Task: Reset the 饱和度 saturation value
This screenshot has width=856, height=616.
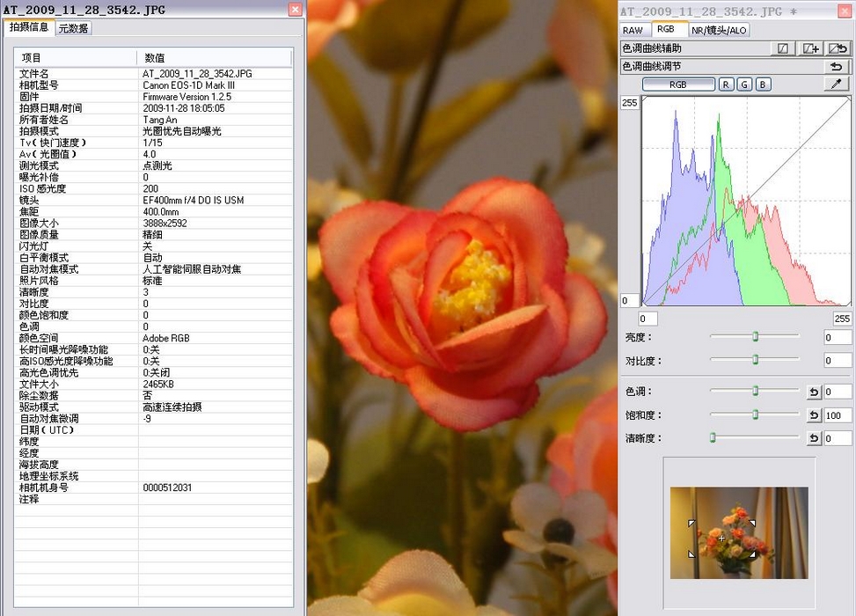Action: tap(814, 415)
